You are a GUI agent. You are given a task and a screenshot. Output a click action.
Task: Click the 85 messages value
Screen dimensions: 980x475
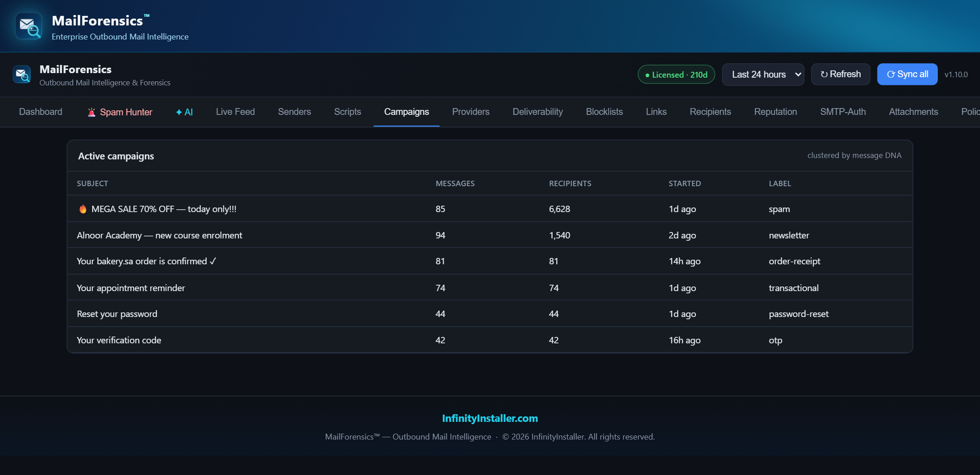click(x=441, y=209)
